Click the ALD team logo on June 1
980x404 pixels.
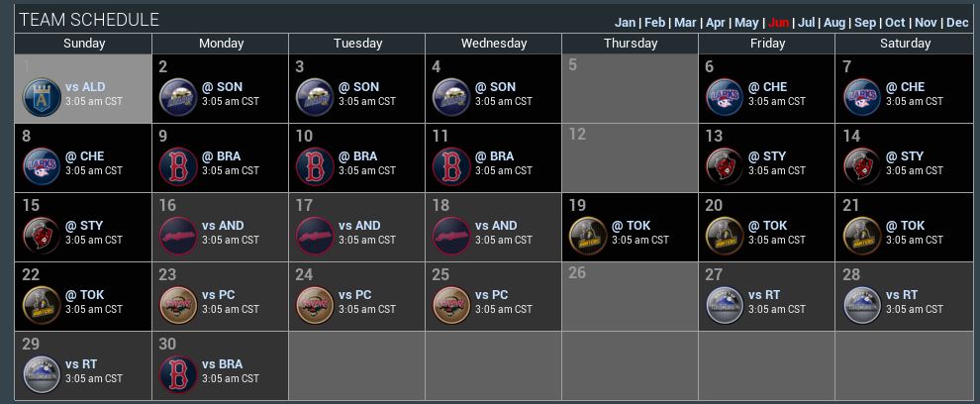(x=42, y=97)
